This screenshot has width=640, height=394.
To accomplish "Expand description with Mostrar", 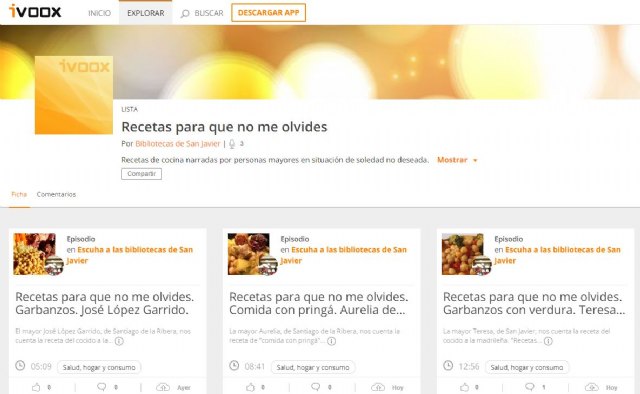I will coord(457,160).
